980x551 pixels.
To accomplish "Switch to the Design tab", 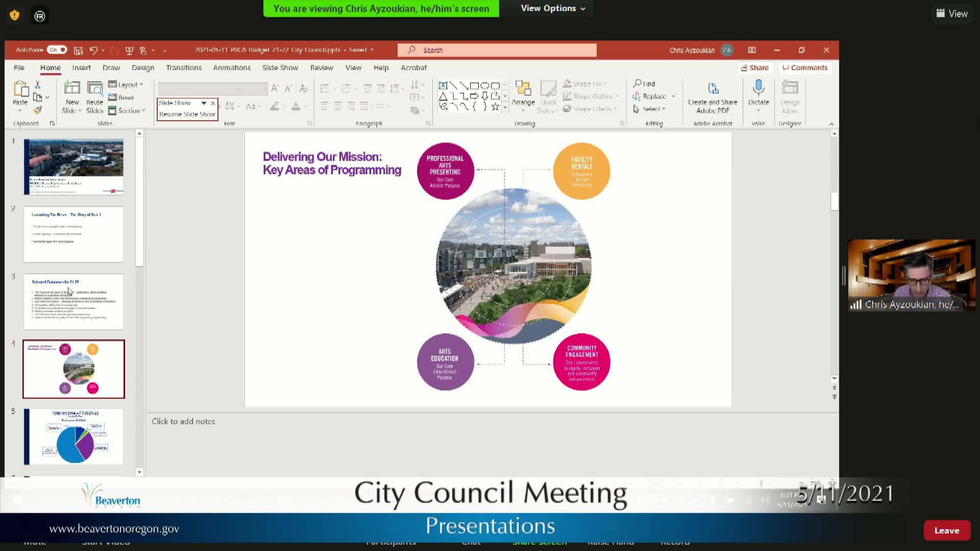I will point(142,67).
